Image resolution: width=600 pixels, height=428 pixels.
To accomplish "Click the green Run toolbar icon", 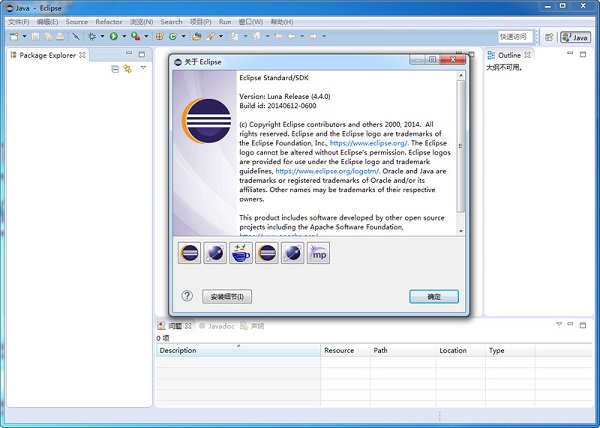I will point(113,37).
